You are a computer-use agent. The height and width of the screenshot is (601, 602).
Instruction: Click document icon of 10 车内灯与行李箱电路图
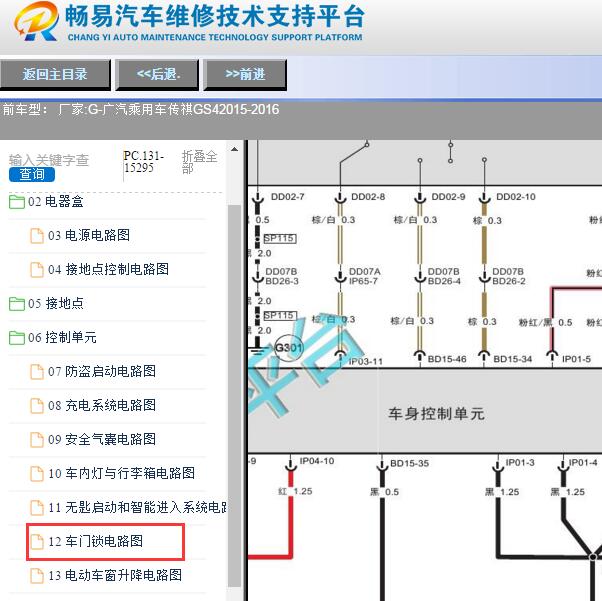tap(37, 474)
